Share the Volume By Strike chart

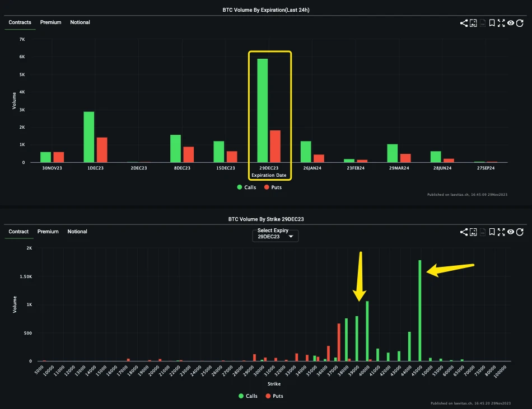click(464, 232)
